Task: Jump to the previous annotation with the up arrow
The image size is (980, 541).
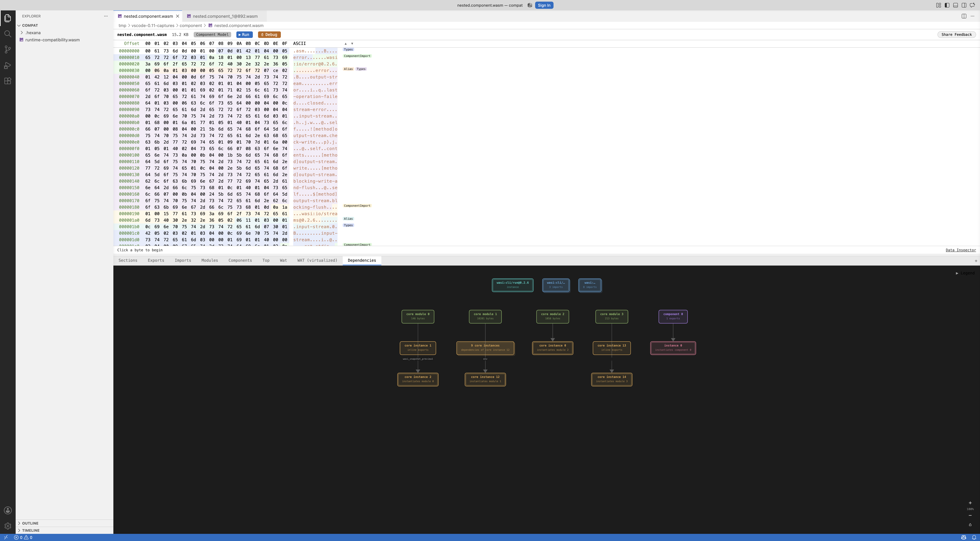Action: point(346,44)
